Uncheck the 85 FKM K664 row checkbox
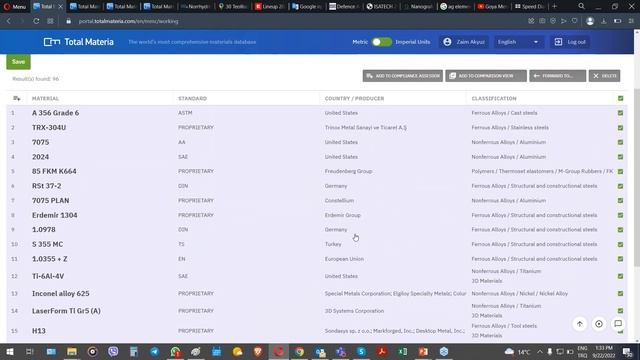 (620, 171)
